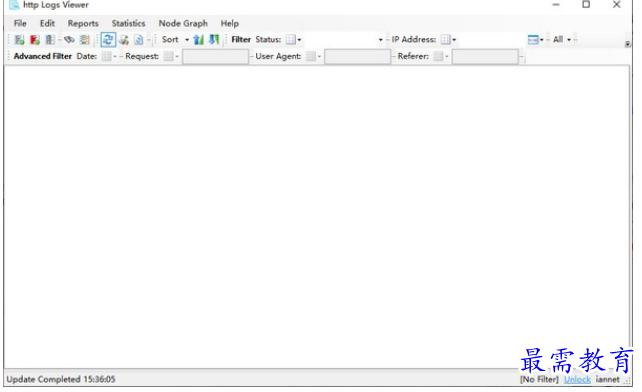Click the Date filter grid icon

(x=106, y=56)
